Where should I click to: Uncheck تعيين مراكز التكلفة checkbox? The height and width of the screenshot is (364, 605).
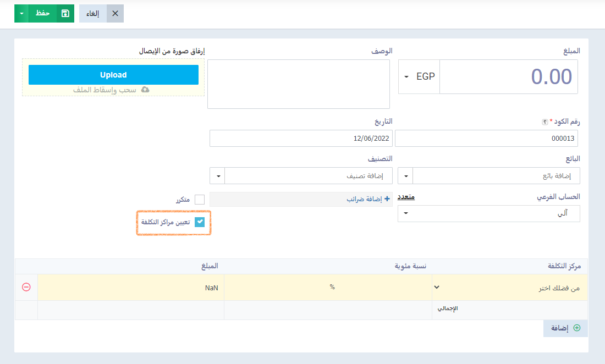pos(200,222)
